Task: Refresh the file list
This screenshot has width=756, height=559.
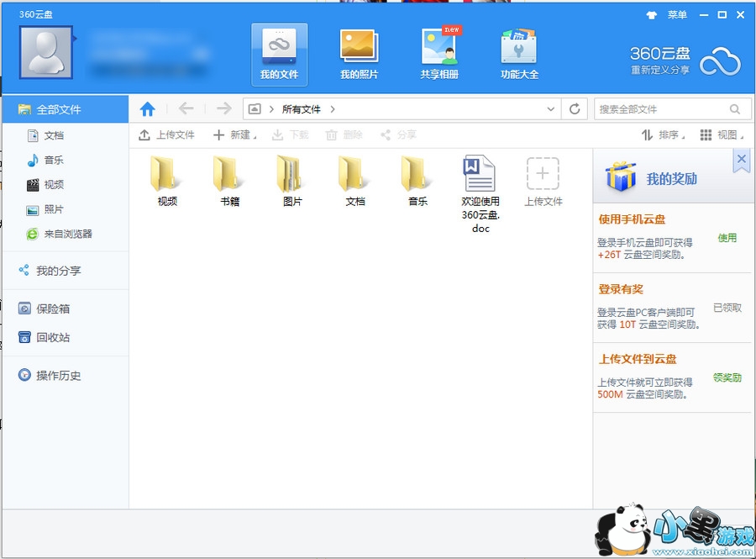Action: click(575, 109)
